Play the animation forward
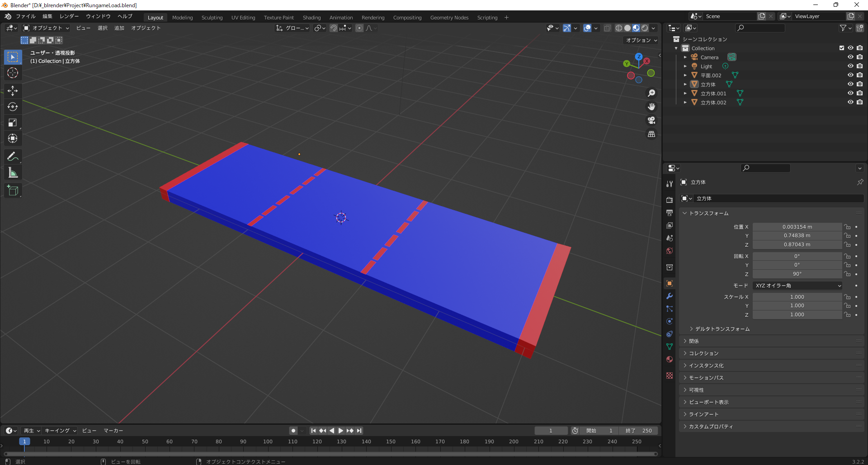Image resolution: width=868 pixels, height=465 pixels. pos(341,431)
